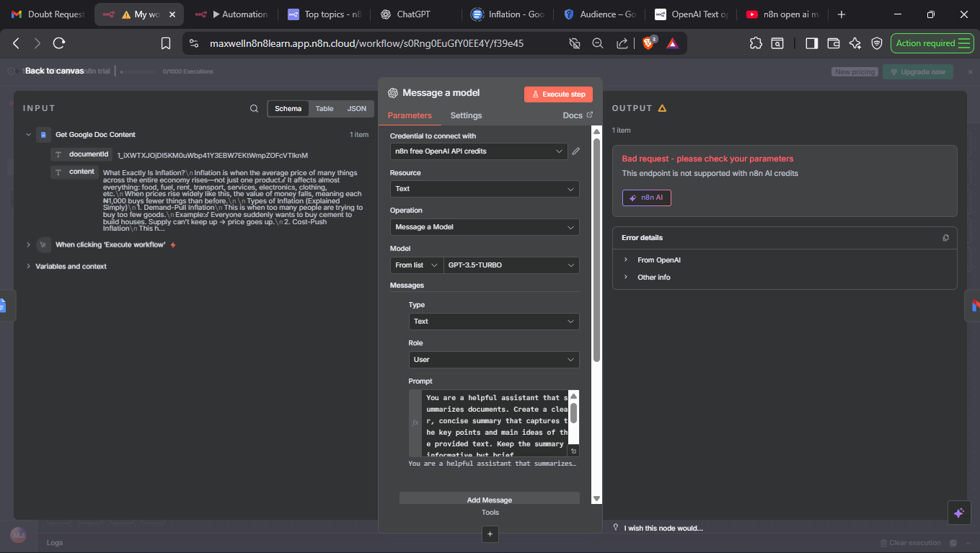
Task: Click the Add Message button
Action: (x=489, y=500)
